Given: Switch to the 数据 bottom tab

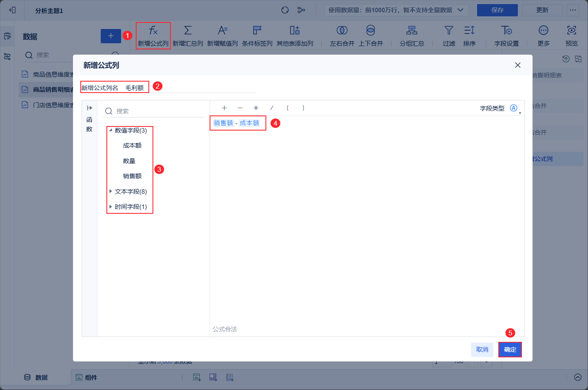Looking at the screenshot, I should click(36, 377).
